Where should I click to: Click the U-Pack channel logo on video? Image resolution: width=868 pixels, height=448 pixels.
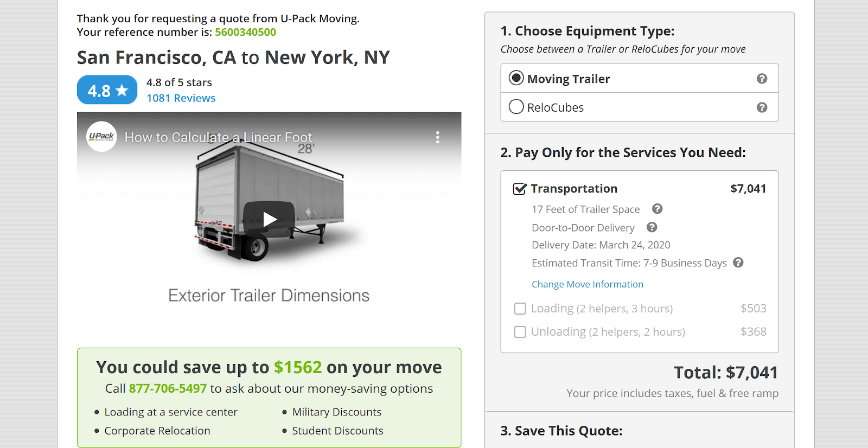[x=101, y=137]
